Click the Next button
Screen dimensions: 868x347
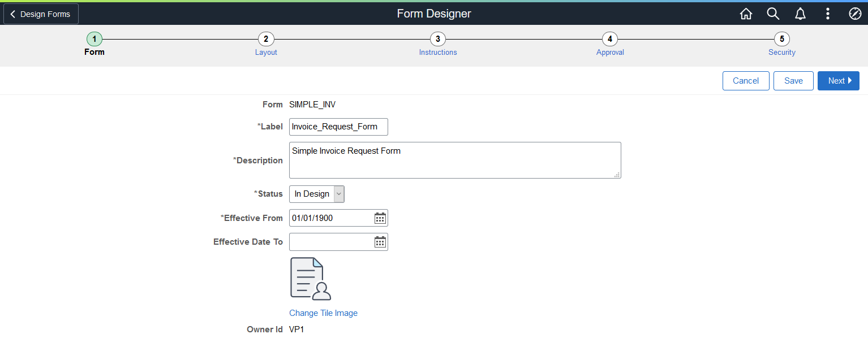coord(839,80)
